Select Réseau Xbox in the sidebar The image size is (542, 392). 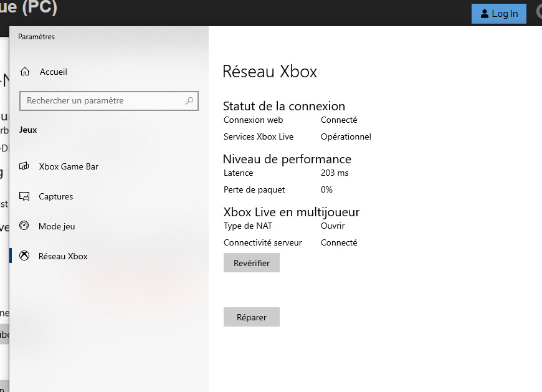63,256
